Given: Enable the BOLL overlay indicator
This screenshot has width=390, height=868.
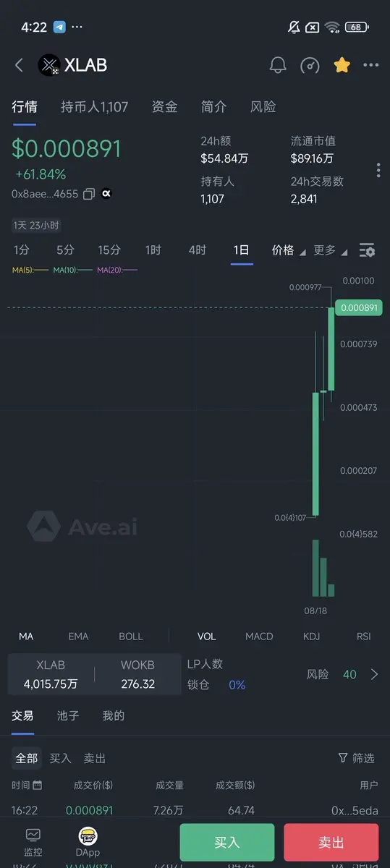Looking at the screenshot, I should pos(131,637).
